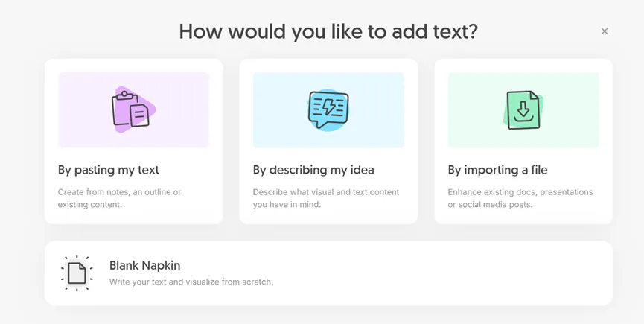The height and width of the screenshot is (324, 644).
Task: Click the lightning chat bubble icon
Action: point(328,110)
